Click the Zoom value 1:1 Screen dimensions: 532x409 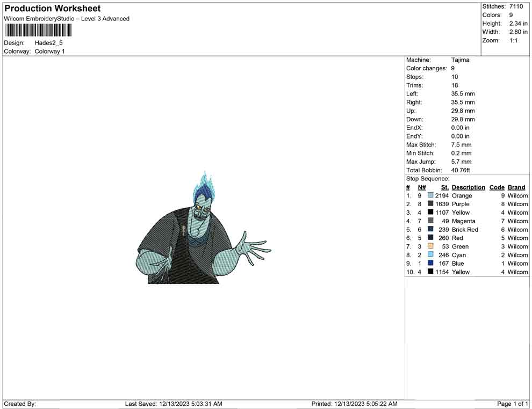(514, 40)
